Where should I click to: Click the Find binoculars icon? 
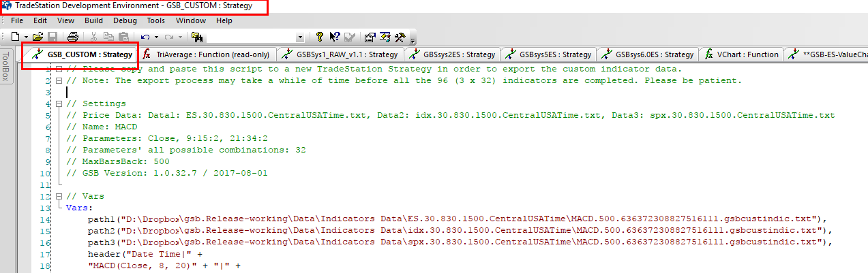(x=197, y=37)
